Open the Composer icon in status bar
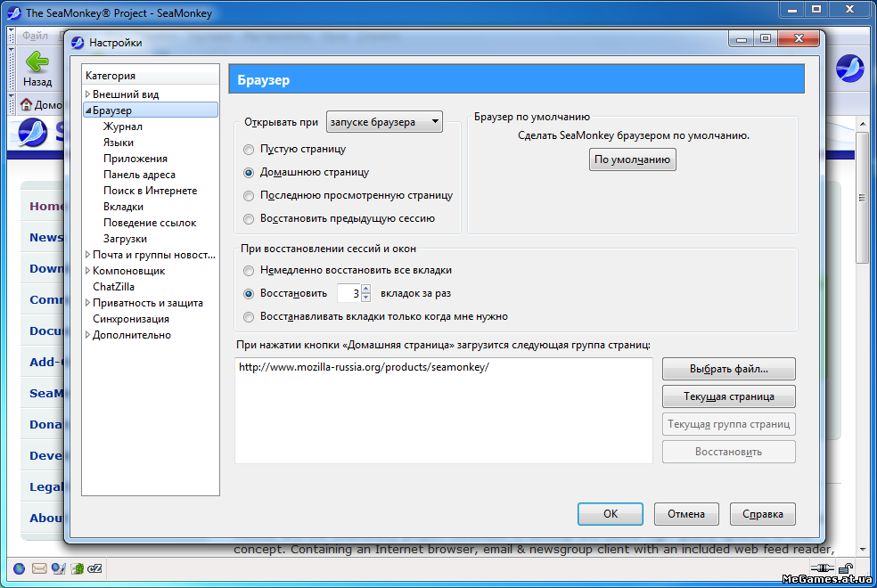The height and width of the screenshot is (588, 877). 58,569
